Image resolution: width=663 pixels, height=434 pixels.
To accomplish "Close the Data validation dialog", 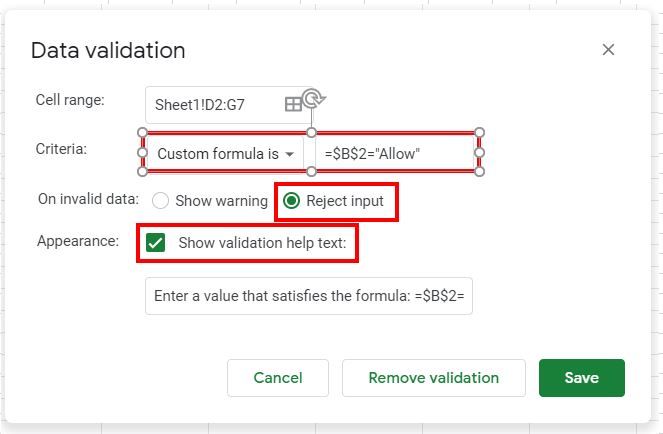I will (608, 50).
